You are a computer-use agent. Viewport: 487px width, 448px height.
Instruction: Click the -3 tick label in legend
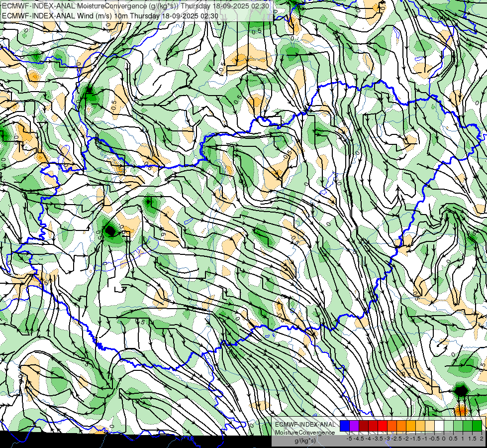pos(388,439)
